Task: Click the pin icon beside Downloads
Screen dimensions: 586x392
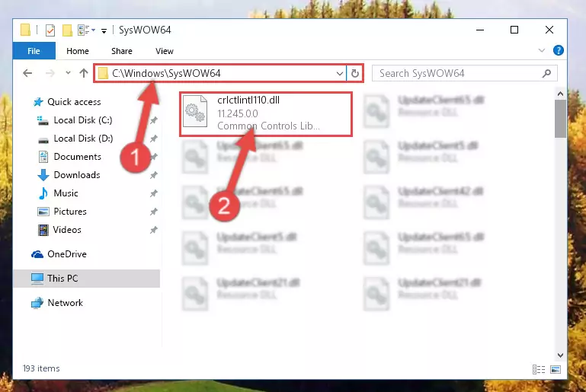Action: point(154,175)
